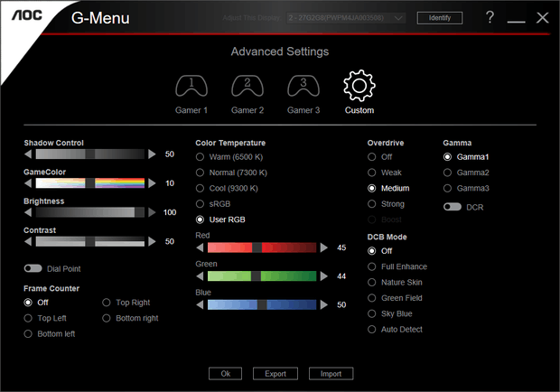Increase Red value with right arrow
The height and width of the screenshot is (392, 560).
[324, 247]
